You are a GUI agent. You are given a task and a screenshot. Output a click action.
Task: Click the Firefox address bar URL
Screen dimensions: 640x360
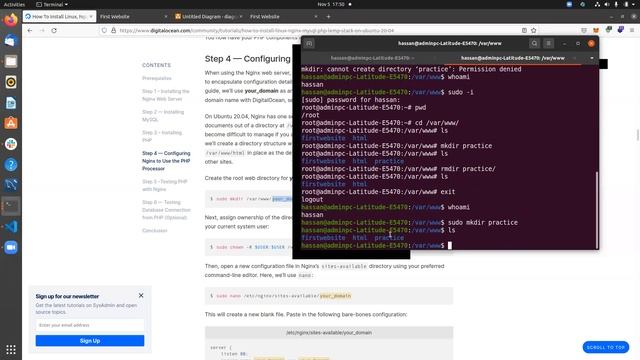257,30
